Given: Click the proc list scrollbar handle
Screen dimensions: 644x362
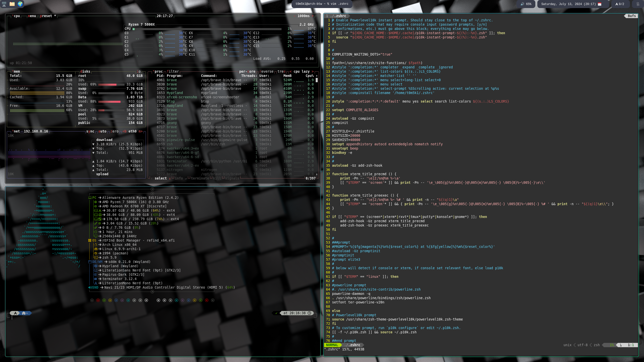Looking at the screenshot, I should 317,80.
